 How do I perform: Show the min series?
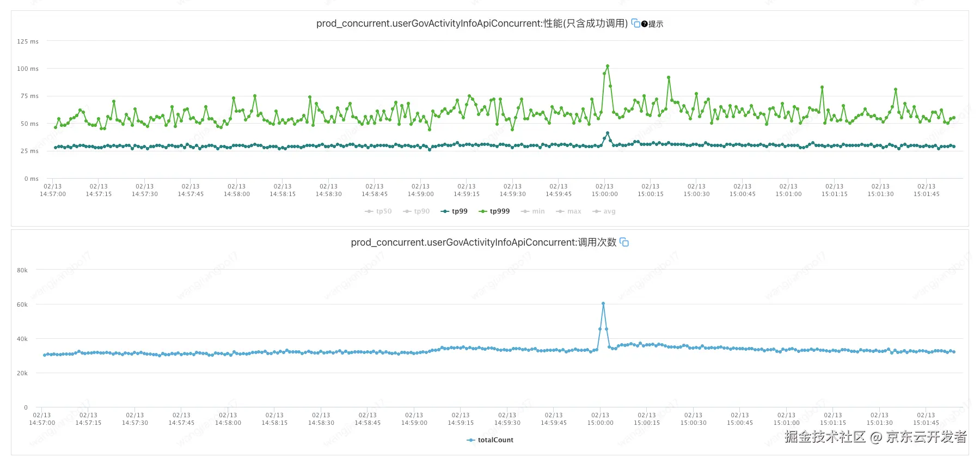coord(533,211)
